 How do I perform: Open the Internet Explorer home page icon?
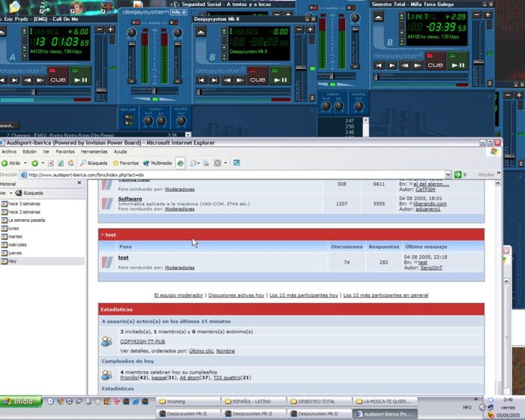pos(70,163)
